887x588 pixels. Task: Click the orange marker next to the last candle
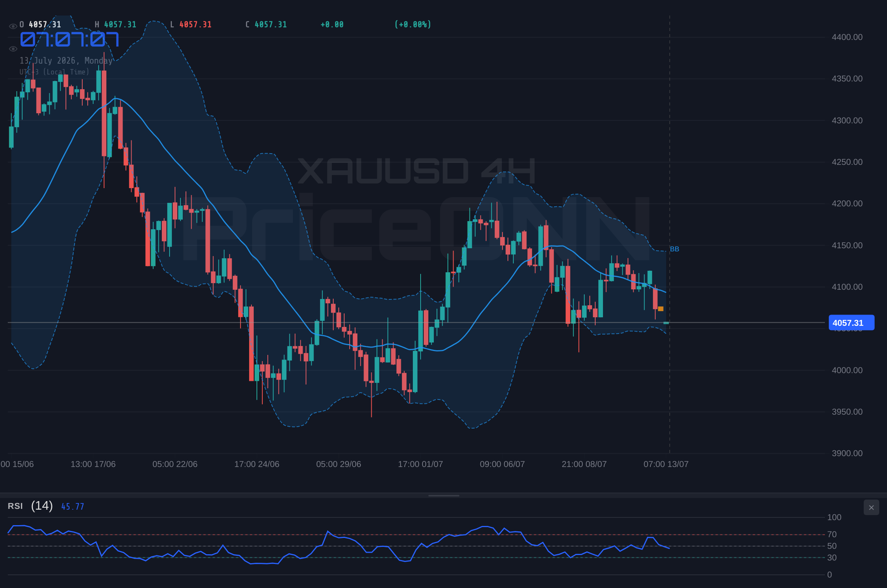pos(661,309)
